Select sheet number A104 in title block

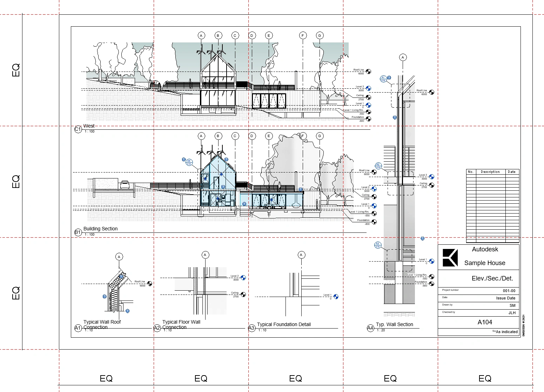pos(485,322)
